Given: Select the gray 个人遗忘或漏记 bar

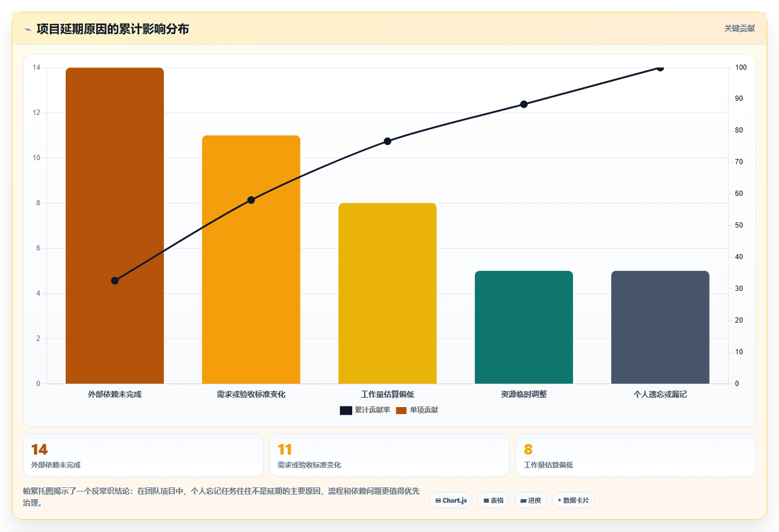Looking at the screenshot, I should coord(660,327).
